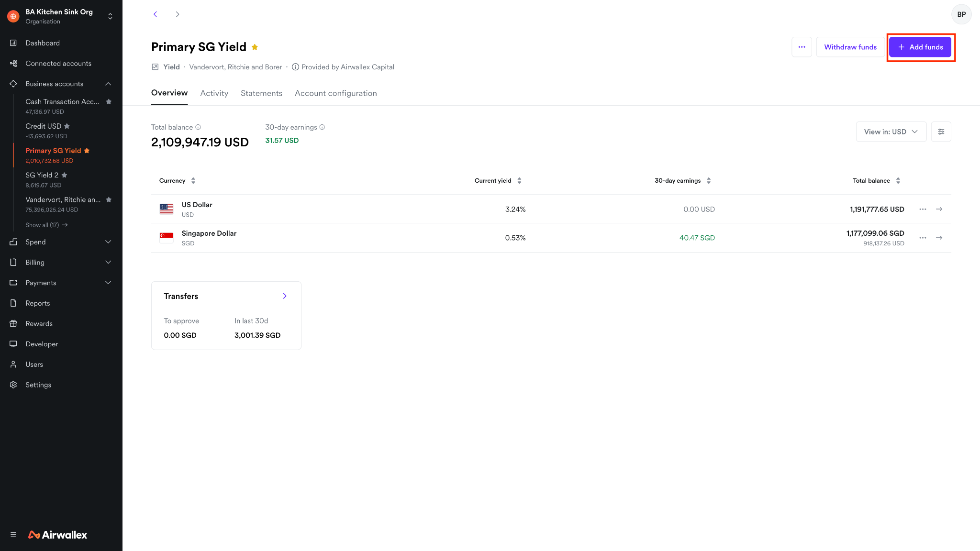Select the Overview tab
Image resolution: width=980 pixels, height=551 pixels.
coord(169,93)
